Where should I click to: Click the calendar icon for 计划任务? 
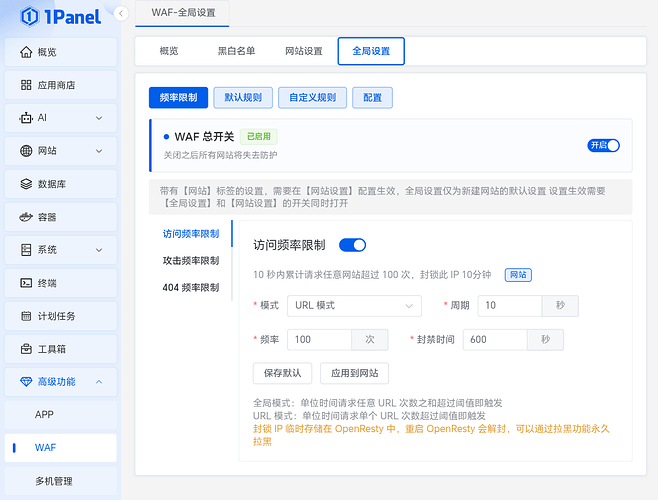coord(26,316)
